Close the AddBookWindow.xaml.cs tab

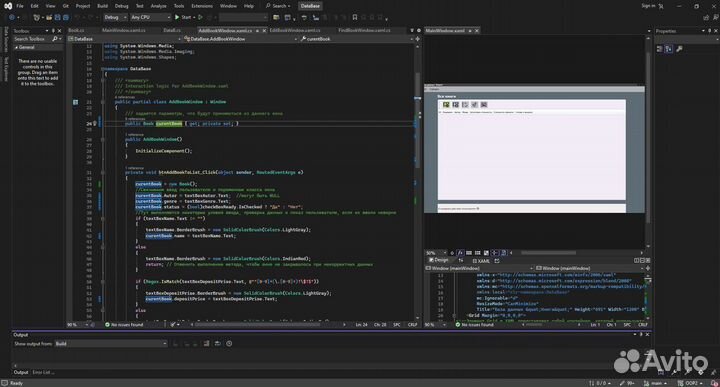tap(264, 31)
